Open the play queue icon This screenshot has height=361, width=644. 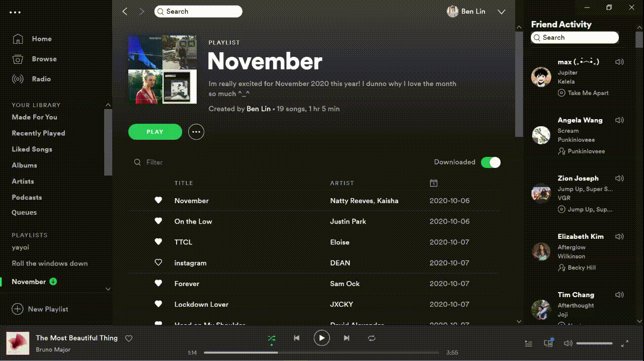(529, 344)
